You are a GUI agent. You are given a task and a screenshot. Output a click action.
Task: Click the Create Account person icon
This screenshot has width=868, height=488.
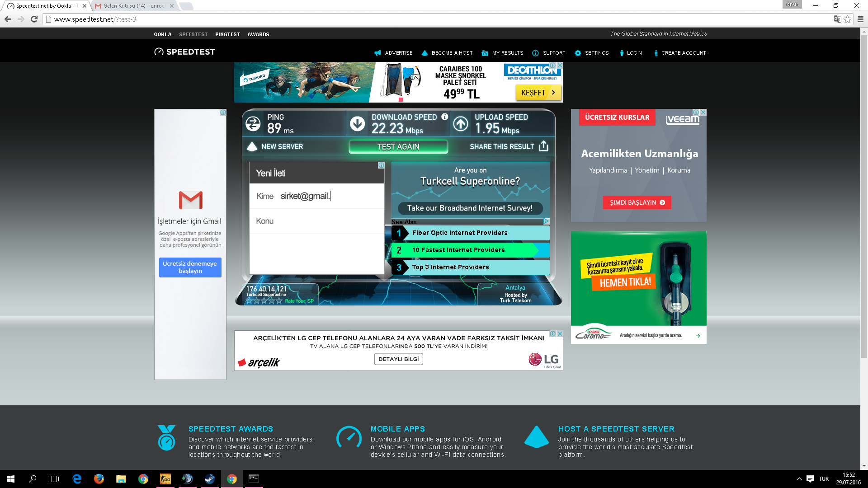pyautogui.click(x=656, y=53)
